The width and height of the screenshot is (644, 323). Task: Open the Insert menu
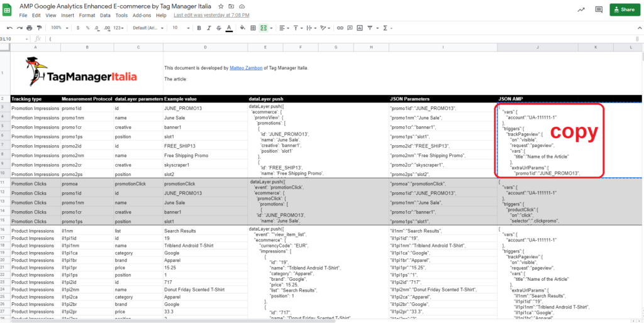point(67,15)
